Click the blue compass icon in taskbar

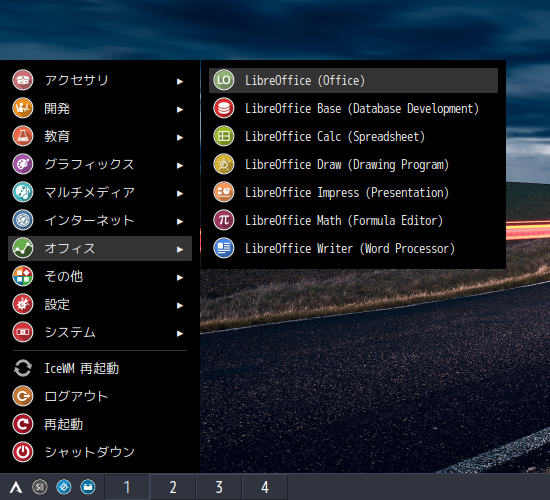(64, 487)
